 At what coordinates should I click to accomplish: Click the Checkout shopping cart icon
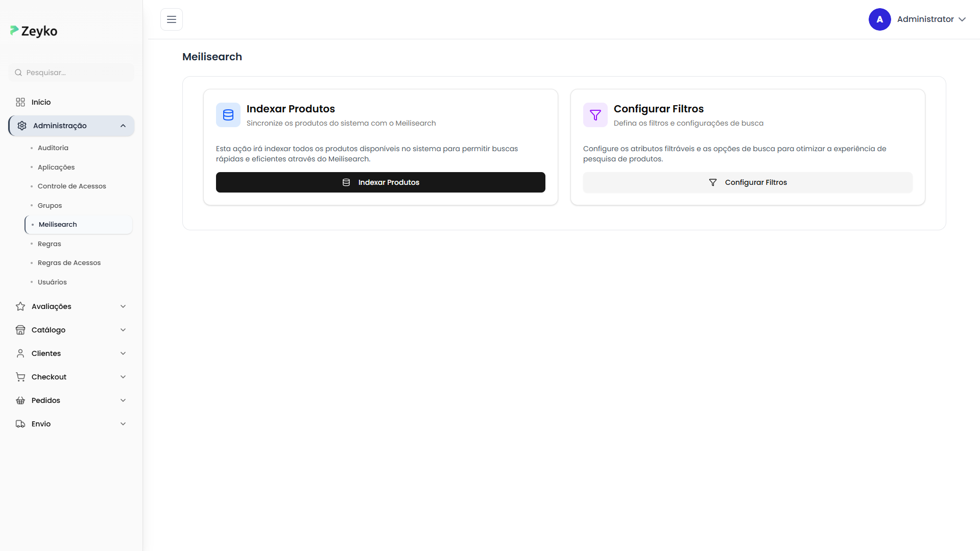click(20, 377)
